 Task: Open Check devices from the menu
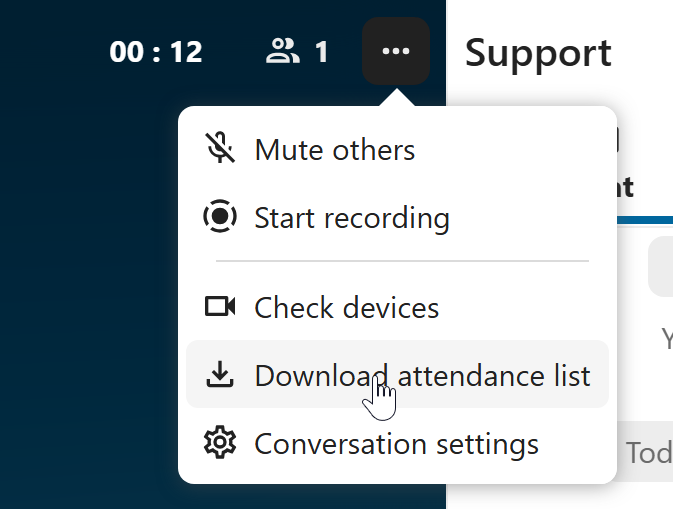tap(346, 307)
